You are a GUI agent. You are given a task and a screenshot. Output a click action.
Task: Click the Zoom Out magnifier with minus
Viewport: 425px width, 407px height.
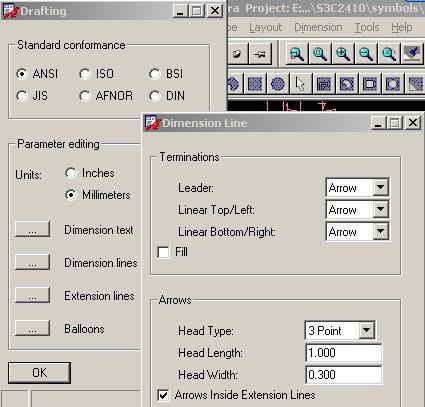[366, 54]
